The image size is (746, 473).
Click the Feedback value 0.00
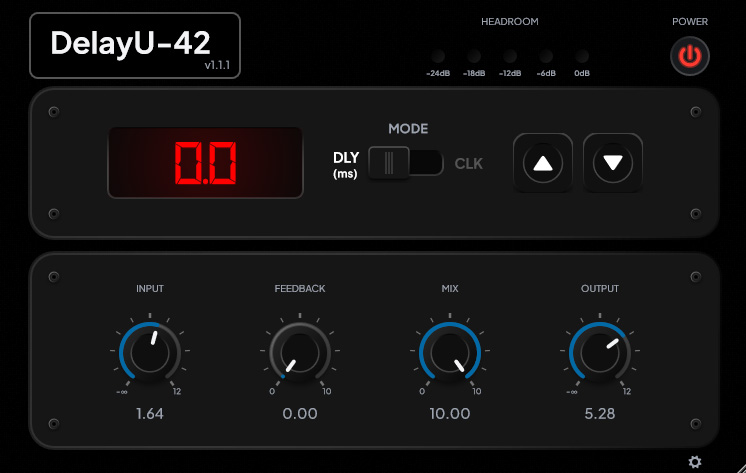tap(300, 414)
